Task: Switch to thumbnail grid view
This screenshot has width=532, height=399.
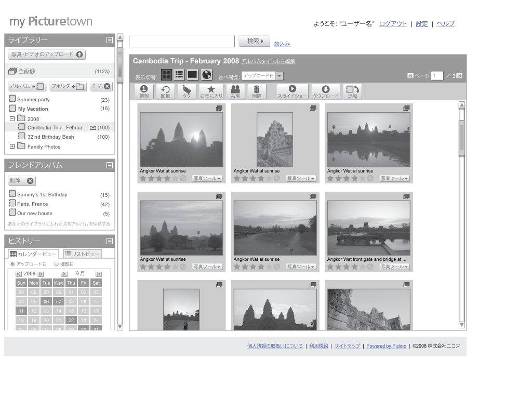Action: (166, 75)
